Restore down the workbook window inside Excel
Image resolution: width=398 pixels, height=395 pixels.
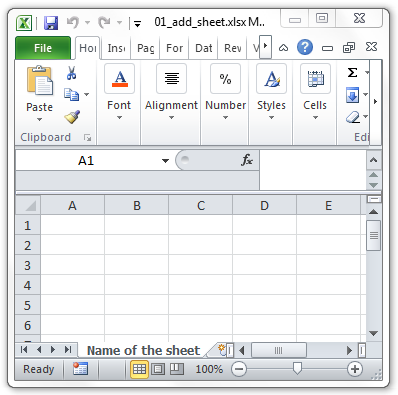(349, 48)
